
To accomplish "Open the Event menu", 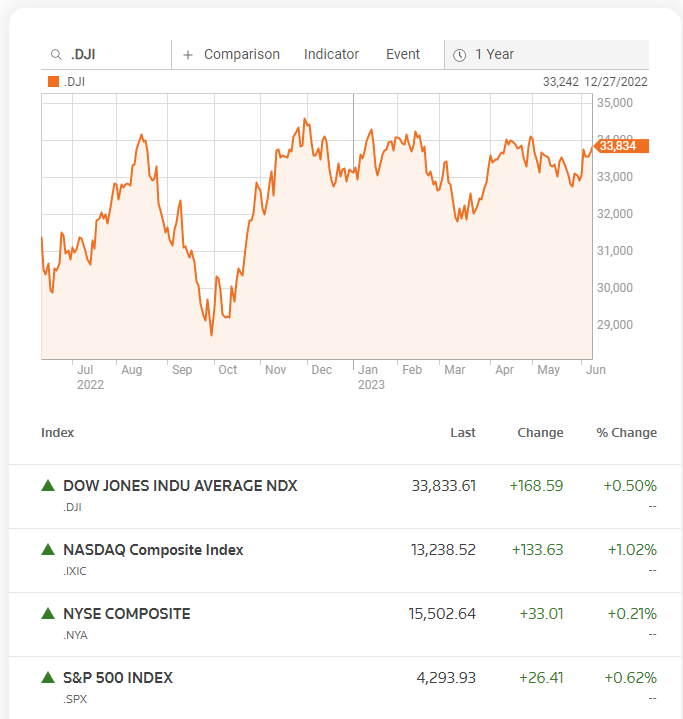I will (x=403, y=55).
